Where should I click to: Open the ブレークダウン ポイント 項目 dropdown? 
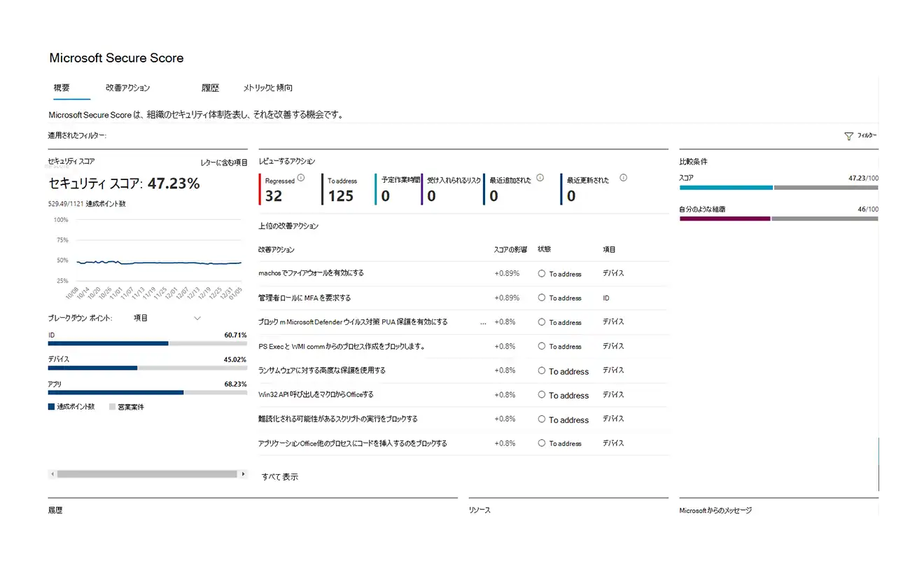(167, 318)
